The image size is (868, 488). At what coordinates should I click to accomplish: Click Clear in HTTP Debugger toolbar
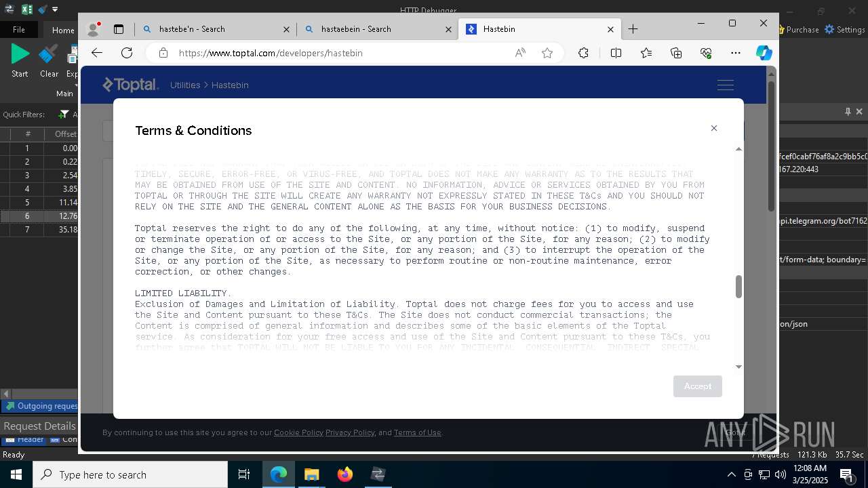[49, 60]
